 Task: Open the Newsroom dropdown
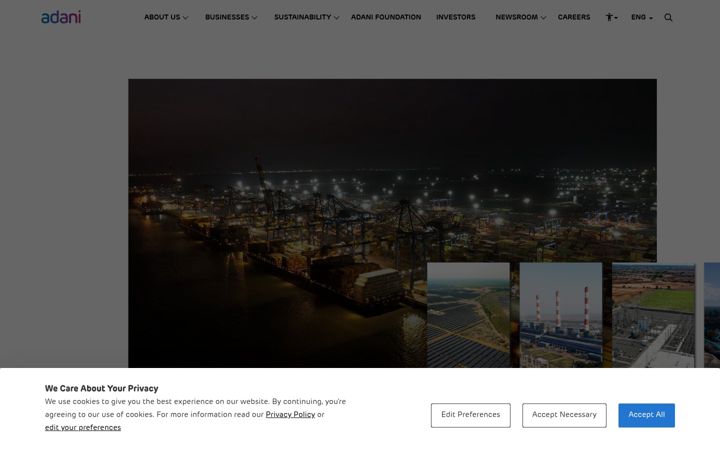[x=520, y=17]
